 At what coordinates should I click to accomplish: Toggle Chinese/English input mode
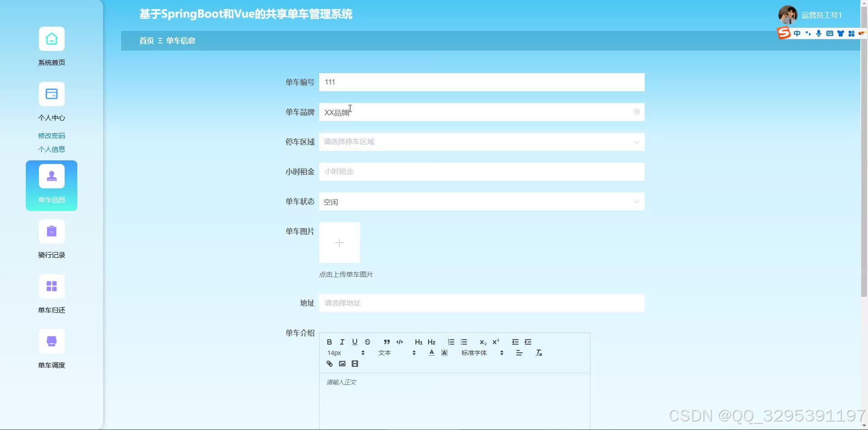click(x=797, y=33)
